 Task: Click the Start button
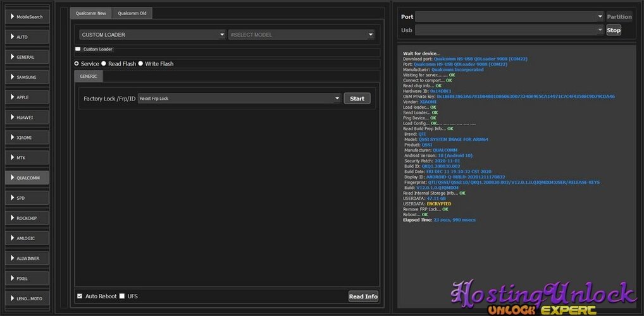(357, 99)
